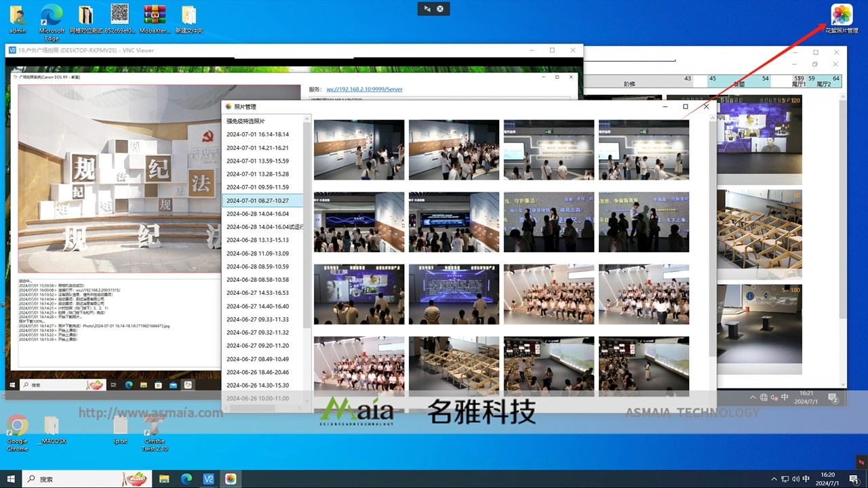Screen dimensions: 868x488
Task: Open Mail in the VNC session taskbar
Action: [x=173, y=385]
